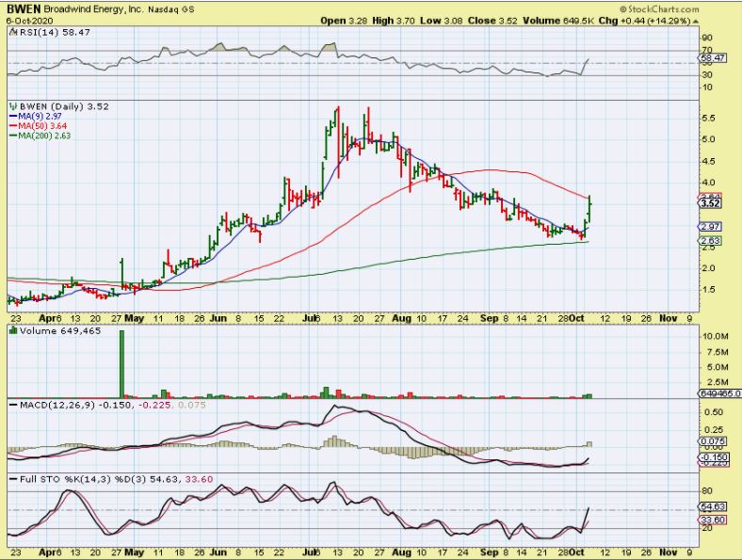
Task: Select the MA(9) 2.97 legend entry
Action: pos(36,116)
